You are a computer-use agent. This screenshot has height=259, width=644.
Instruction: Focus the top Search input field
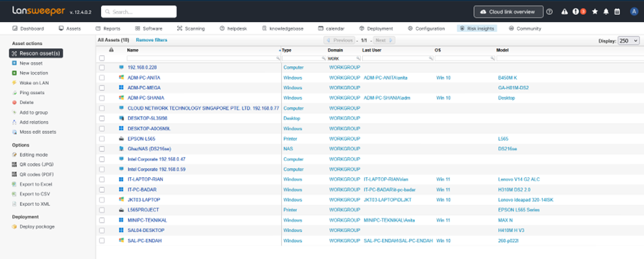[139, 12]
